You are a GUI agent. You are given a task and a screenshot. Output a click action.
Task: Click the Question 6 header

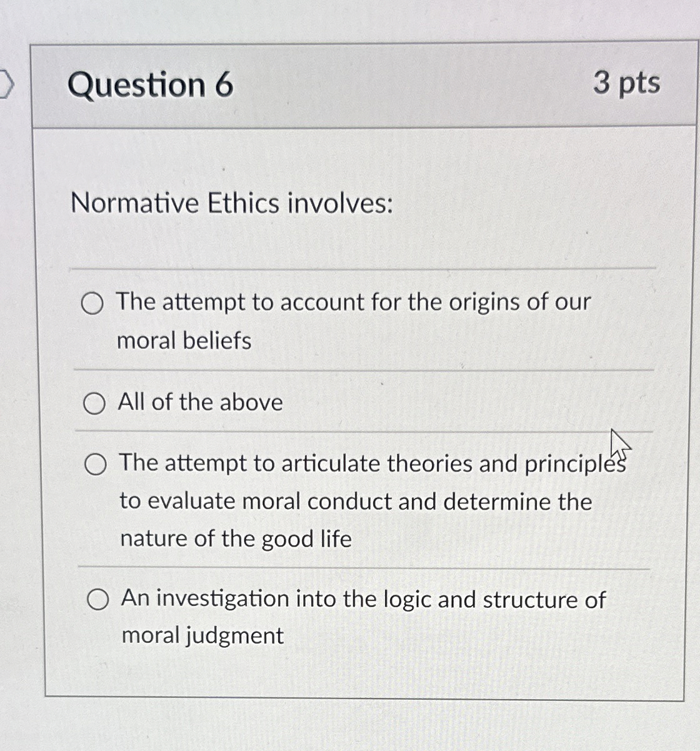click(x=152, y=86)
